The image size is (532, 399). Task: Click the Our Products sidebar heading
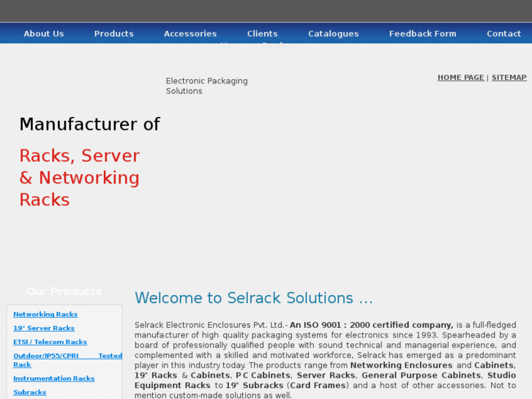[x=64, y=291]
